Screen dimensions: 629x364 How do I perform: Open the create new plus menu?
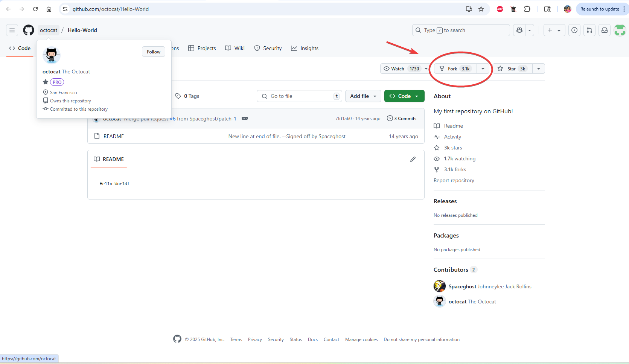tap(554, 30)
